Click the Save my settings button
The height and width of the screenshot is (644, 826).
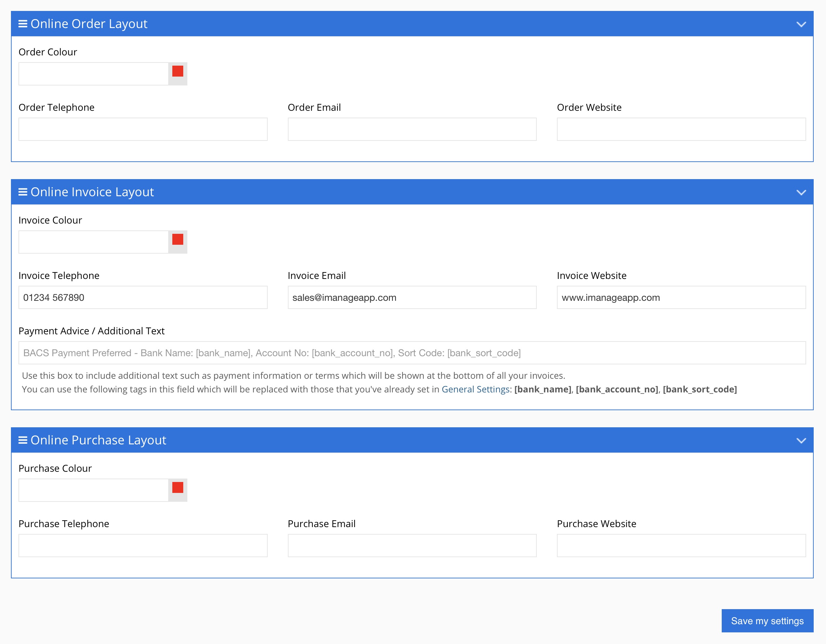(767, 621)
